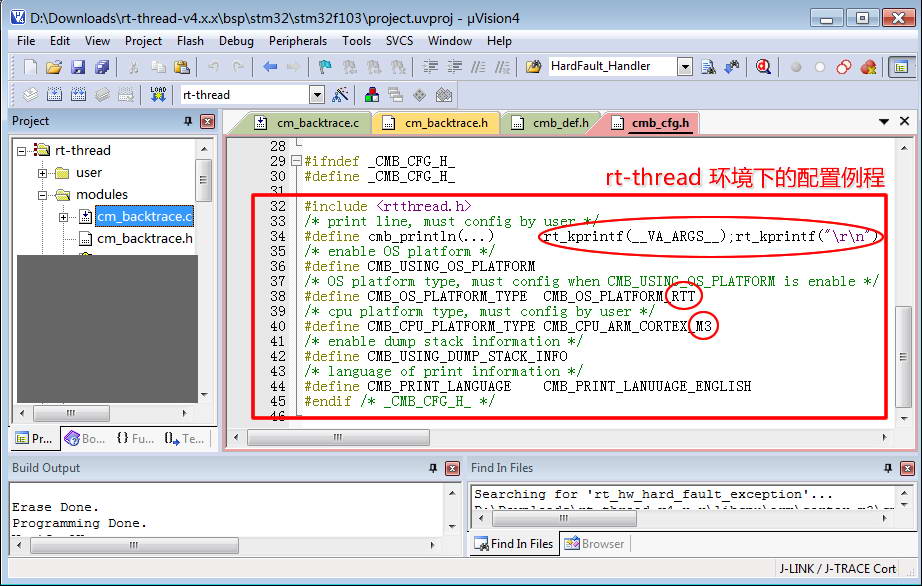This screenshot has height=586, width=922.
Task: Open Manage Project Items icon
Action: click(x=372, y=95)
